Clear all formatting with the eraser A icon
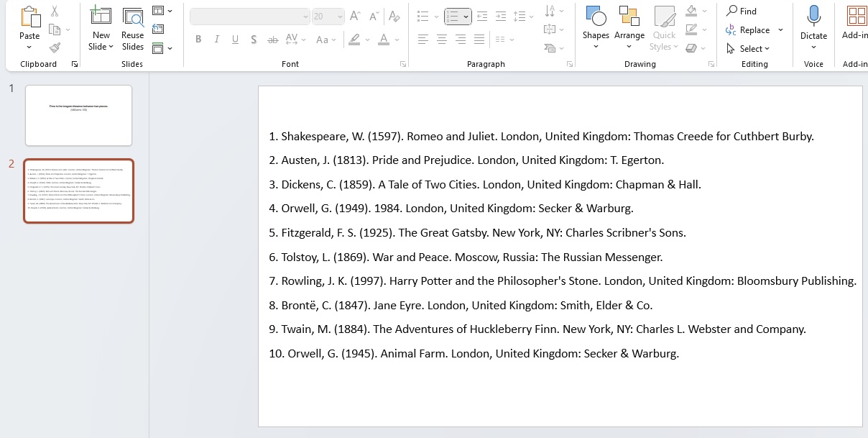Image resolution: width=868 pixels, height=438 pixels. pyautogui.click(x=394, y=16)
